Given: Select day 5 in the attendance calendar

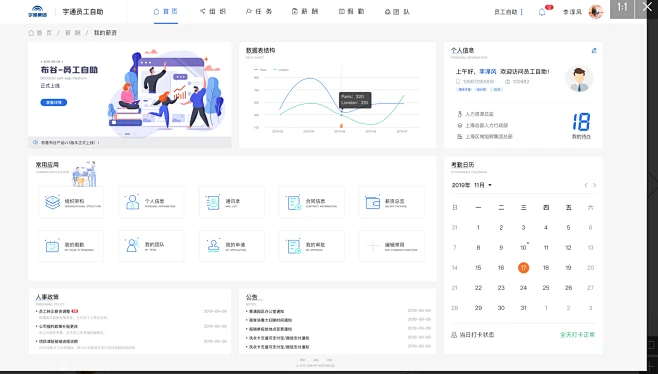Looking at the screenshot, I should (x=569, y=228).
